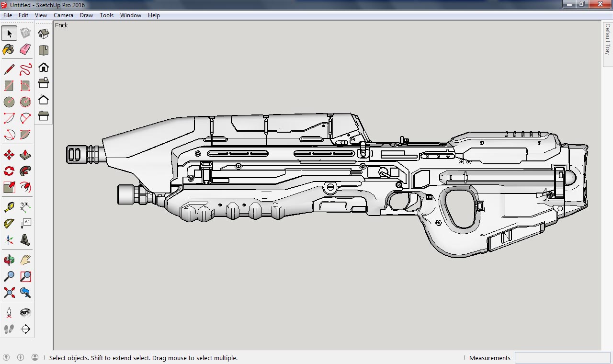This screenshot has height=364, width=613.
Task: Click the Frick scene tab
Action: coord(61,25)
